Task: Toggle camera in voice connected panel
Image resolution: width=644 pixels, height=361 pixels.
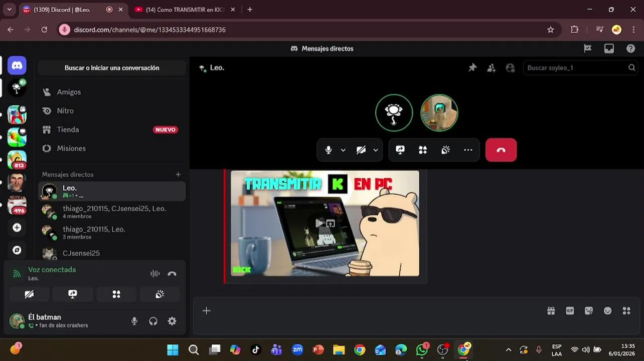Action: pyautogui.click(x=29, y=294)
